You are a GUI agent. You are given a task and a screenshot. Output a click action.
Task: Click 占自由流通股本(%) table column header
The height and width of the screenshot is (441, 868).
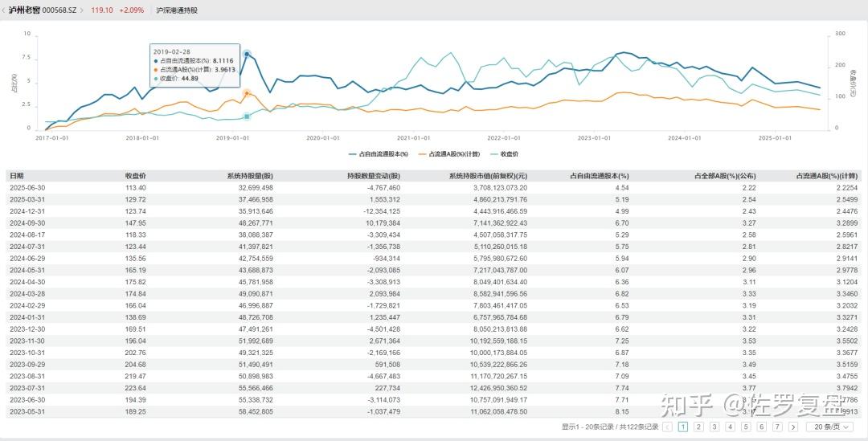(600, 176)
